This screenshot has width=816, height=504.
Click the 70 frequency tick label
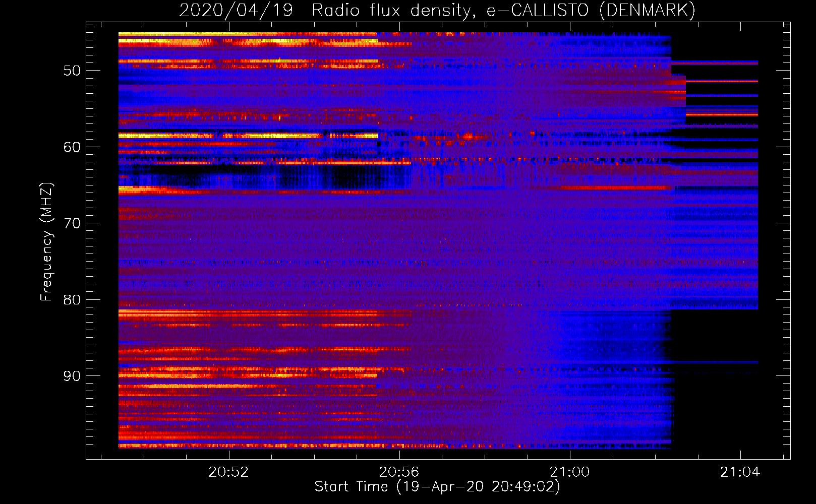[x=72, y=223]
